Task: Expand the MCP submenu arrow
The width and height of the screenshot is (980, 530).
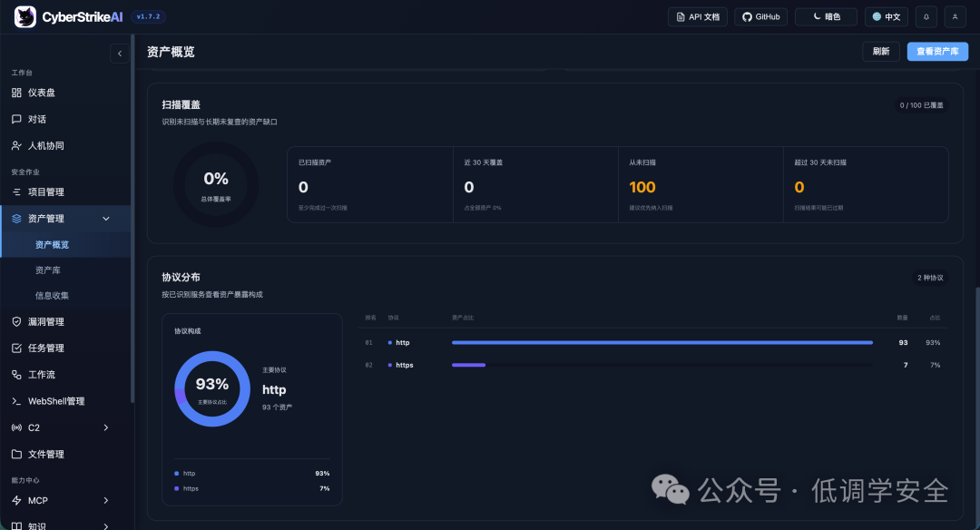Action: tap(105, 501)
